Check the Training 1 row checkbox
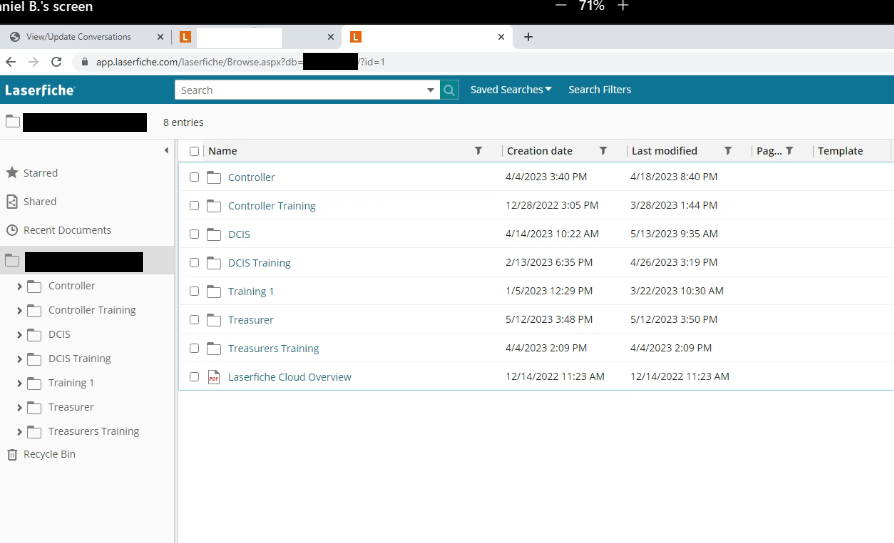Screen dimensions: 894x543 [194, 291]
